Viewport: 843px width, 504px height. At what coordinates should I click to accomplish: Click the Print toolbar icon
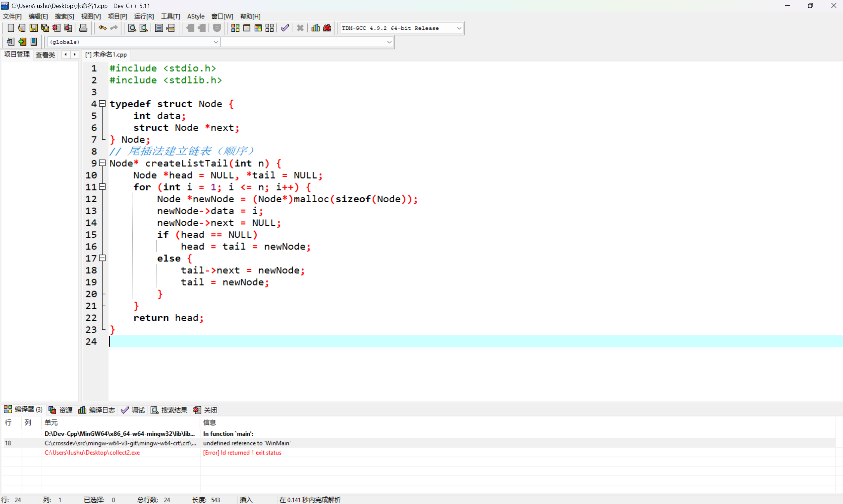pos(83,28)
